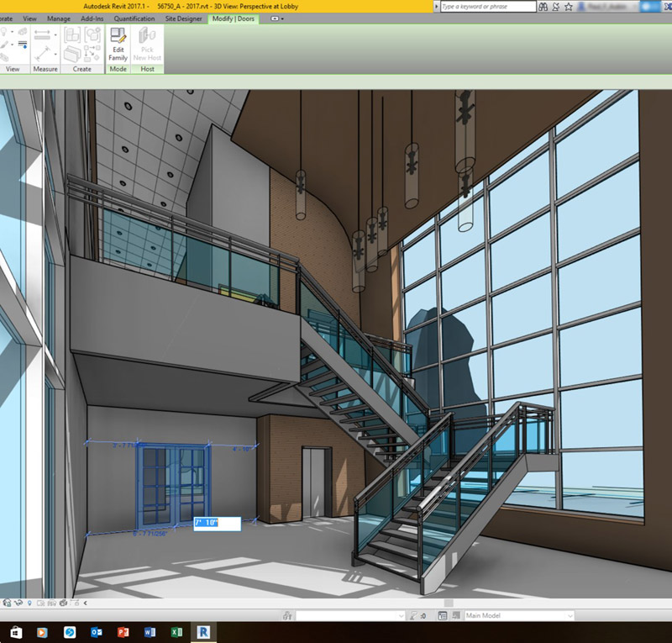The height and width of the screenshot is (643, 672).
Task: Open the Windows Start menu
Action: [x=15, y=631]
